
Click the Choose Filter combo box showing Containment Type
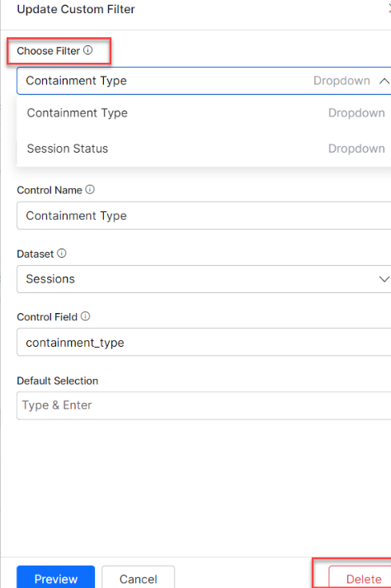pos(204,81)
